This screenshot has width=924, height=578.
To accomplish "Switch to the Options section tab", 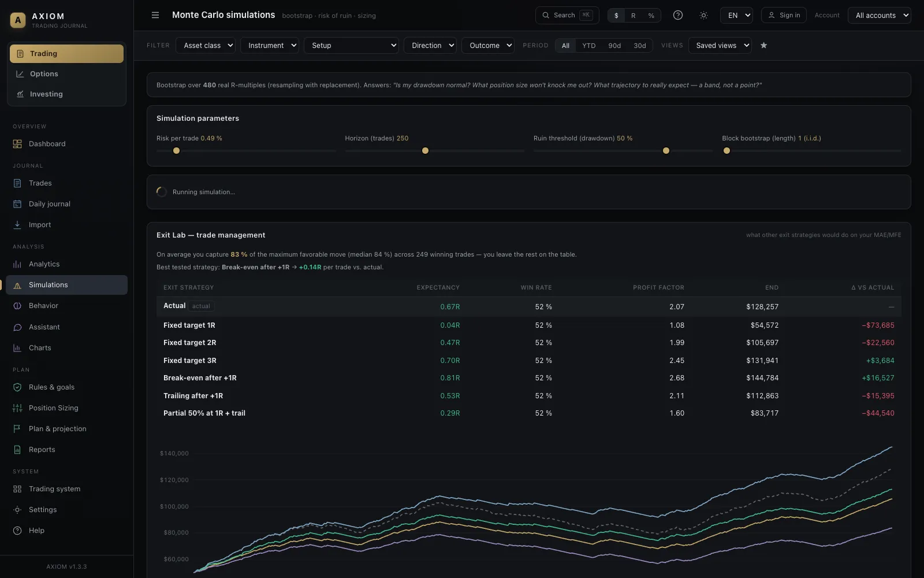I will click(x=66, y=74).
